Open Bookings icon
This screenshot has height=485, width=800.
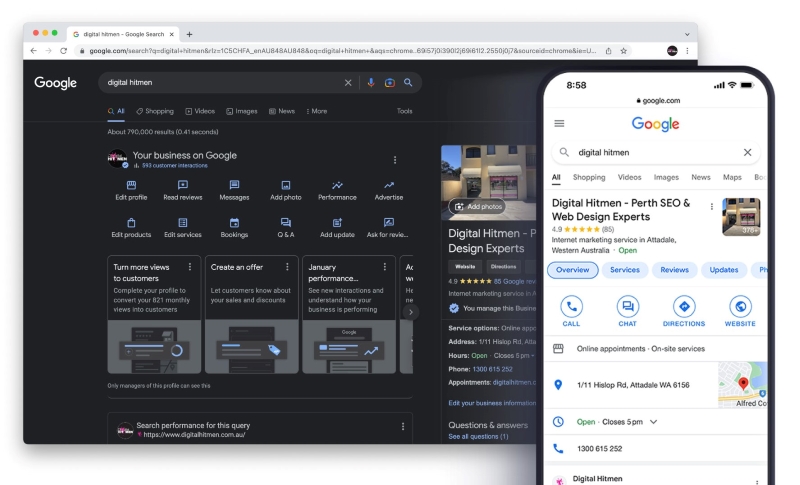pyautogui.click(x=234, y=222)
